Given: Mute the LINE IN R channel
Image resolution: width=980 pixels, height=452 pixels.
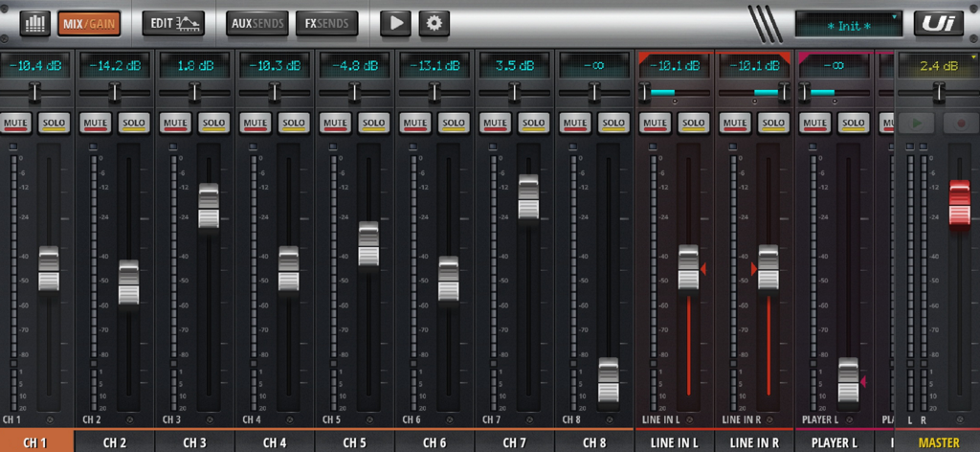Looking at the screenshot, I should coord(736,124).
